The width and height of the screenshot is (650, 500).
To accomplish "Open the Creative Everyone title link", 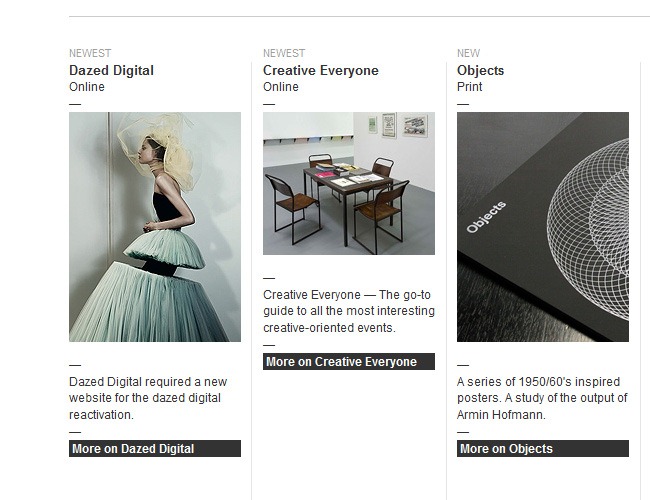I will pos(320,70).
